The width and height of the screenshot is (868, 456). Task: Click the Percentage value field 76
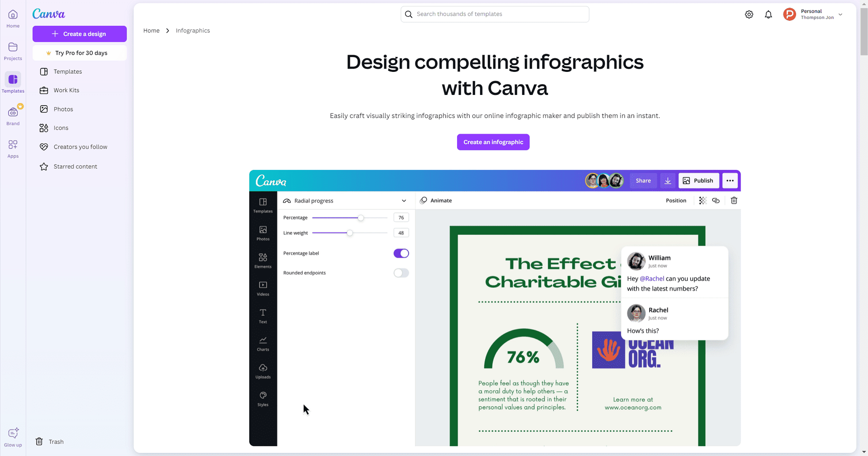401,217
